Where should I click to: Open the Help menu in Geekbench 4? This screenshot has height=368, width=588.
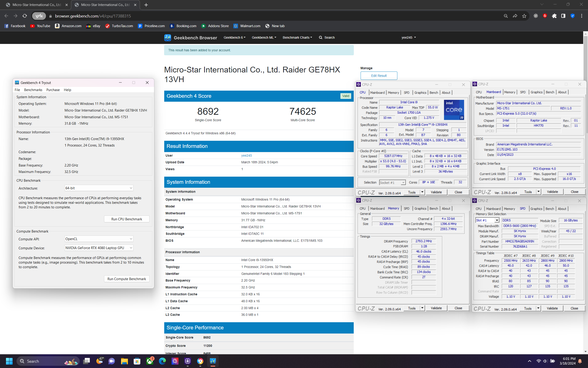pos(68,90)
